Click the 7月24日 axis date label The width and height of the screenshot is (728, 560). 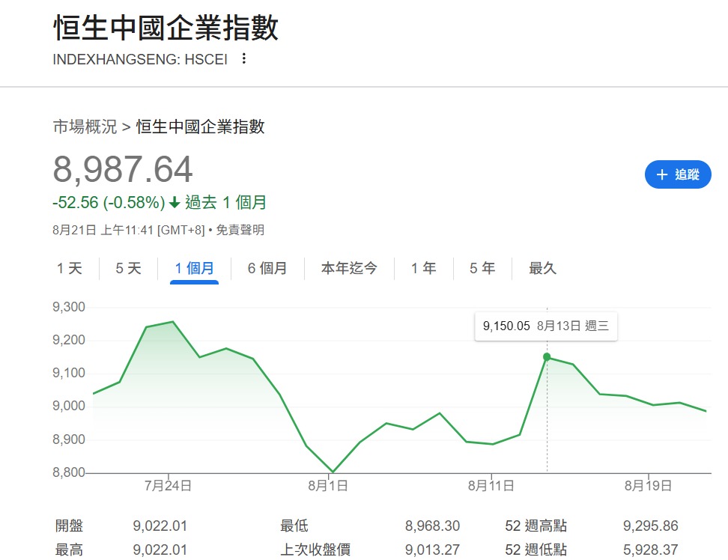[169, 485]
